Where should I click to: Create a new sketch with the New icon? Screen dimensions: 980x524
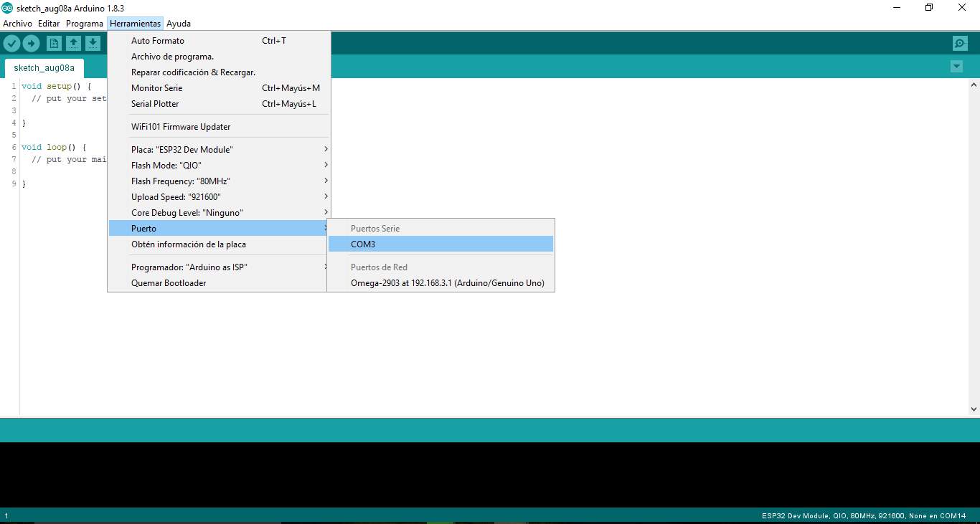coord(54,44)
